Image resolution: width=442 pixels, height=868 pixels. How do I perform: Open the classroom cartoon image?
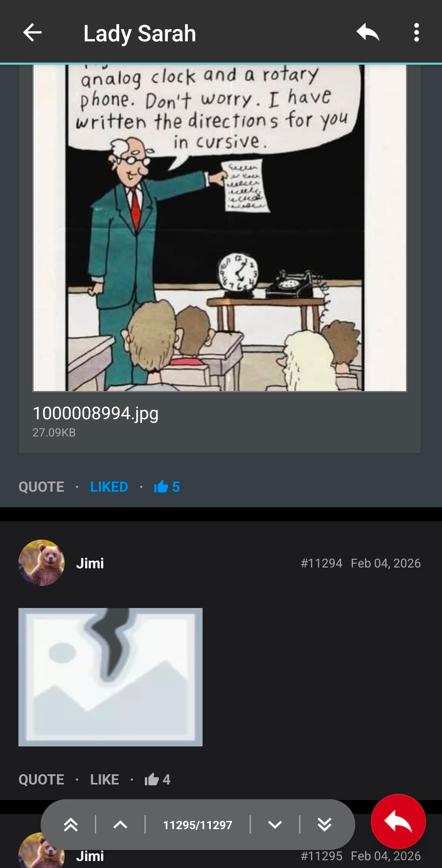pyautogui.click(x=220, y=228)
